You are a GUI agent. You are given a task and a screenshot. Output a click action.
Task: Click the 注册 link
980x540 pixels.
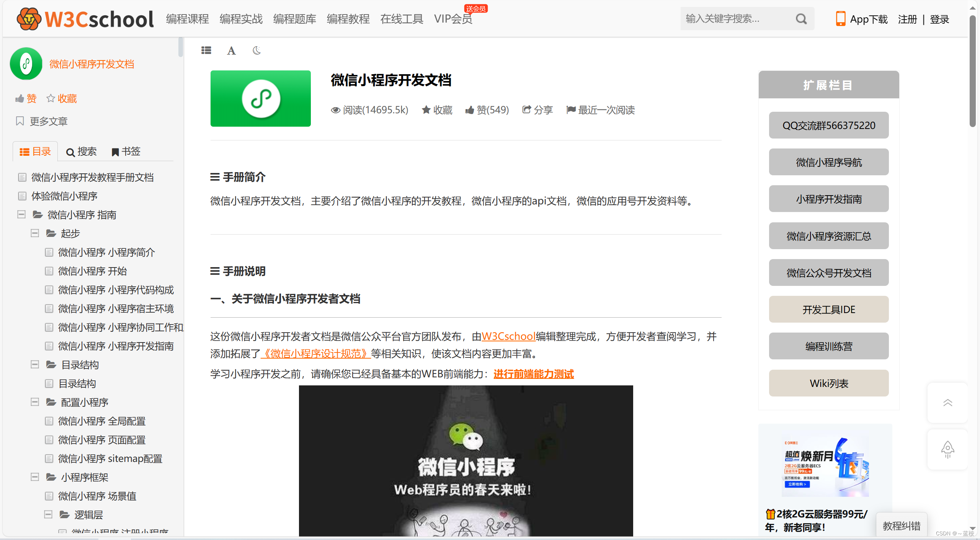pos(908,19)
